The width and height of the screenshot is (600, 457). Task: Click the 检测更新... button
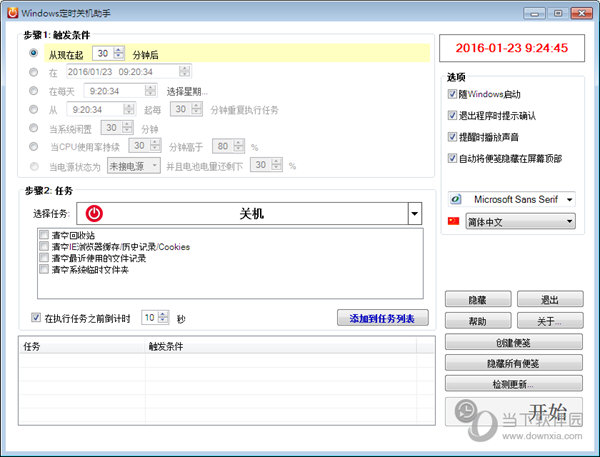pos(514,384)
